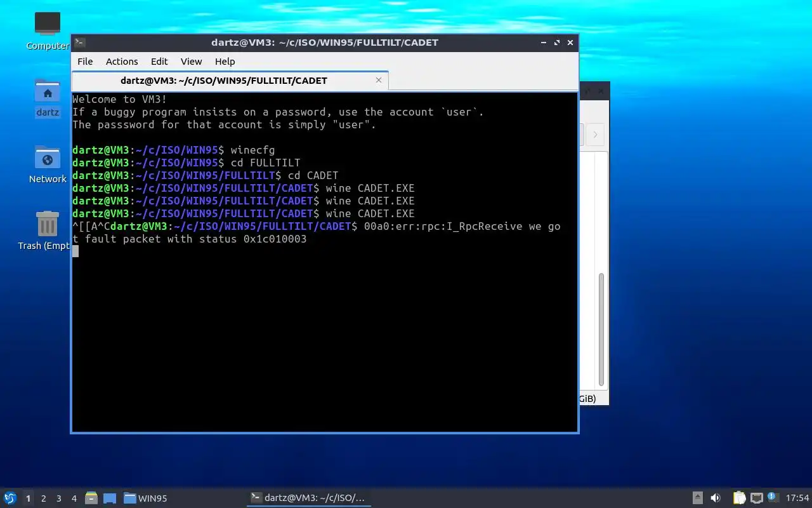This screenshot has width=812, height=508.
Task: Switch to workspace 2
Action: coord(44,498)
